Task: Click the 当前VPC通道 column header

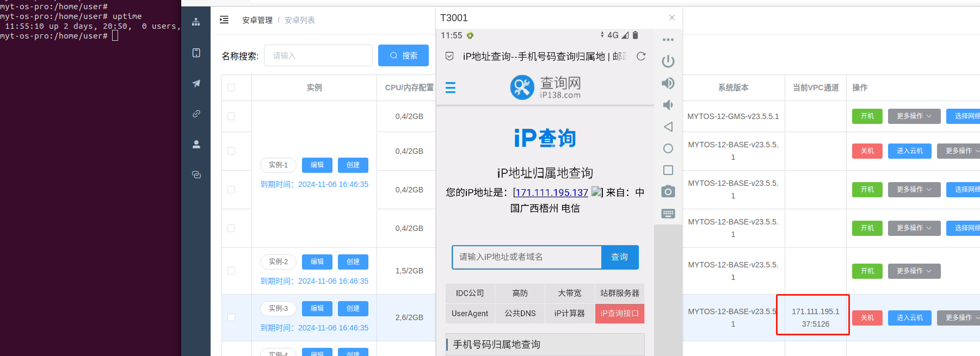Action: (816, 88)
